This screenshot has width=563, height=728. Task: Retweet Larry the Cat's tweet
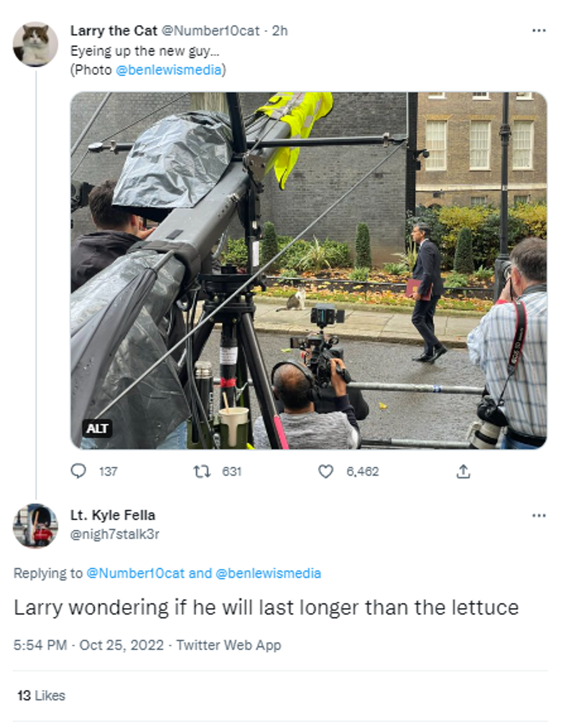202,472
